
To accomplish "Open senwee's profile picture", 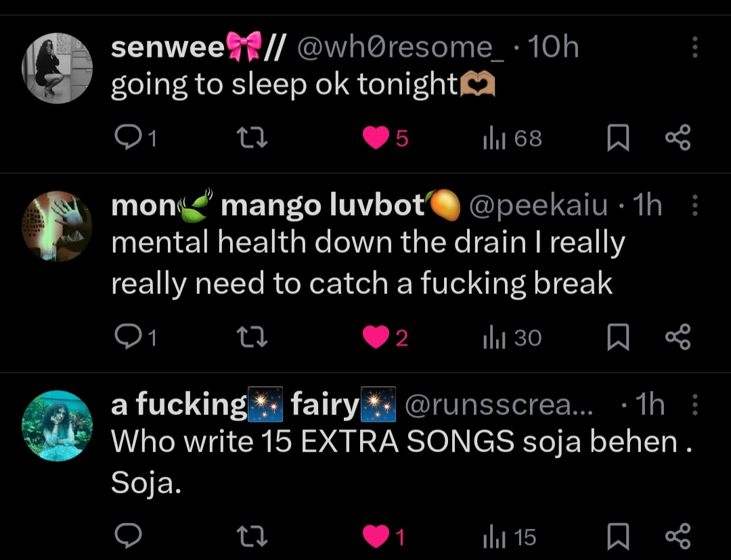I will 58,68.
